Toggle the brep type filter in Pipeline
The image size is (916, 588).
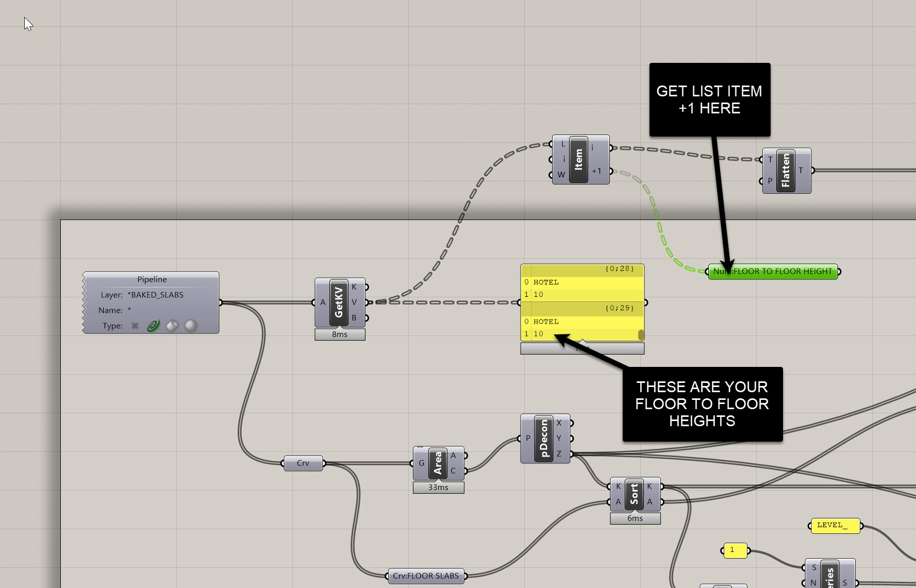click(x=172, y=326)
